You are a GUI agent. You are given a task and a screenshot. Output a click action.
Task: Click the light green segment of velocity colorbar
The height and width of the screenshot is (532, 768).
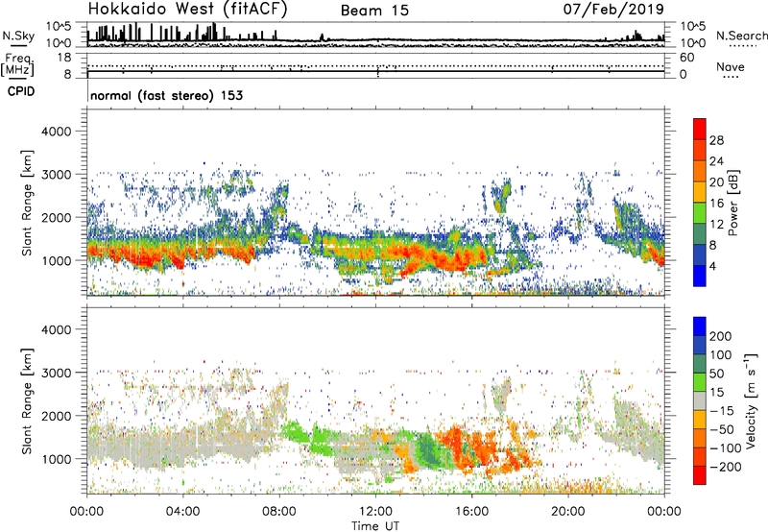[700, 382]
